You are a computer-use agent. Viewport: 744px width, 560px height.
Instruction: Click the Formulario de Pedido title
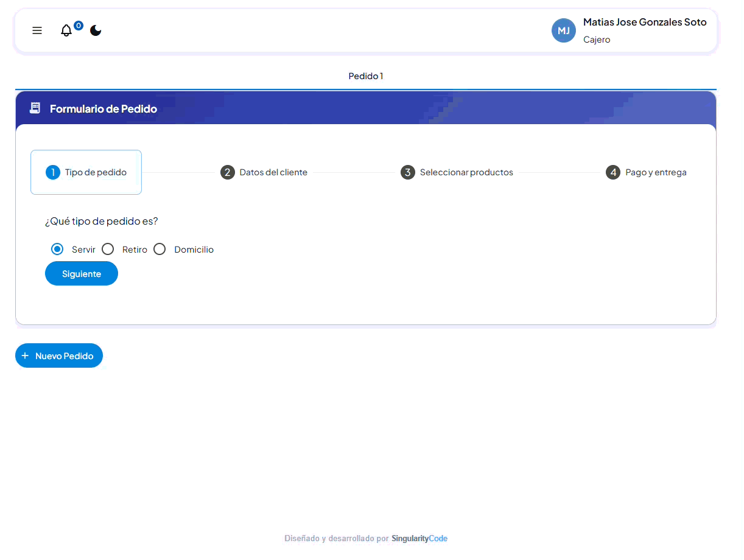click(x=104, y=109)
